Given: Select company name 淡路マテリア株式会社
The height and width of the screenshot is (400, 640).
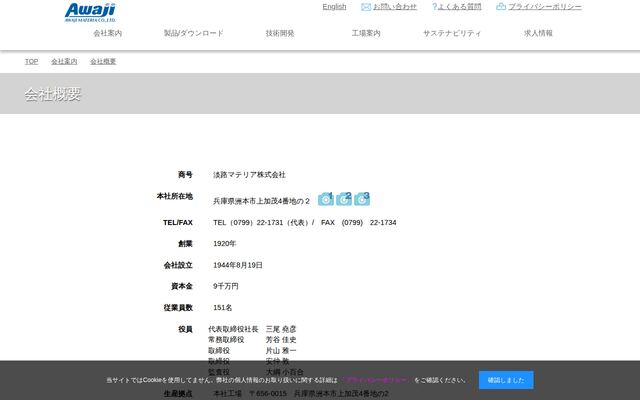Looking at the screenshot, I should point(249,175).
